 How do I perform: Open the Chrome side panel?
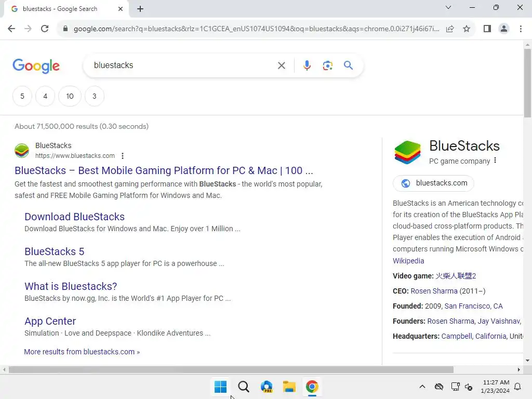click(x=487, y=29)
